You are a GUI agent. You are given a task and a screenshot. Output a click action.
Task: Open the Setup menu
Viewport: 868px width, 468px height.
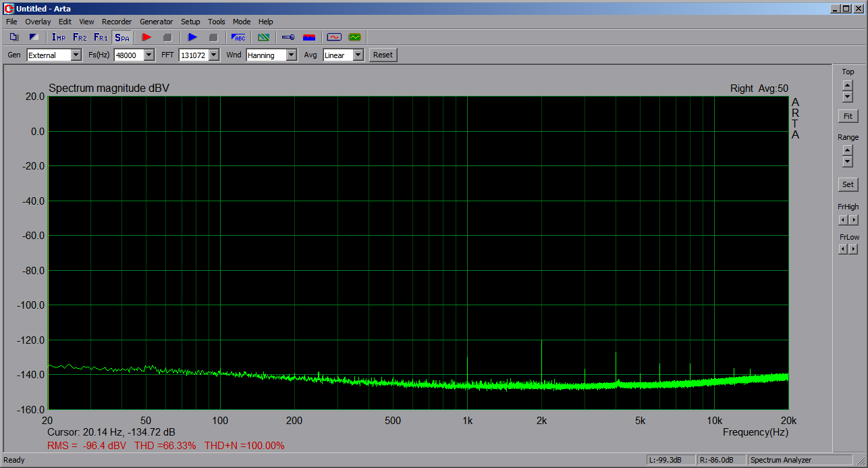(x=190, y=22)
